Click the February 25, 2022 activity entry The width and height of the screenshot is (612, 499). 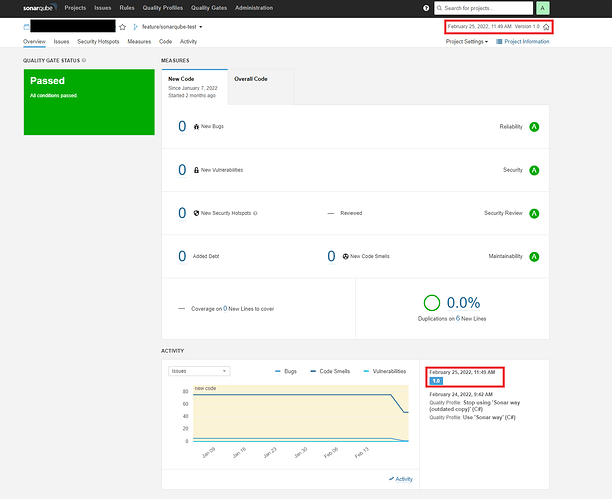[462, 372]
